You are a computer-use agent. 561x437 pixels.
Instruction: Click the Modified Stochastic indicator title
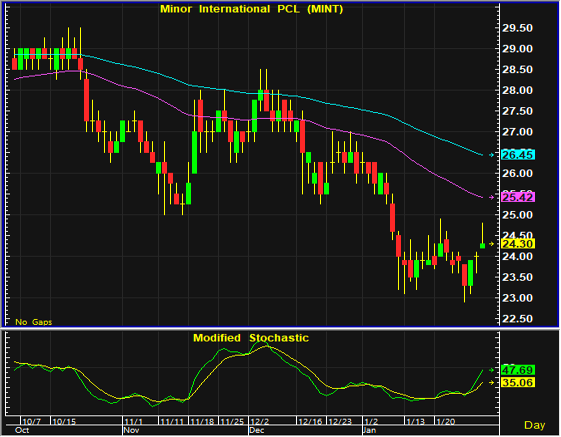coord(251,338)
